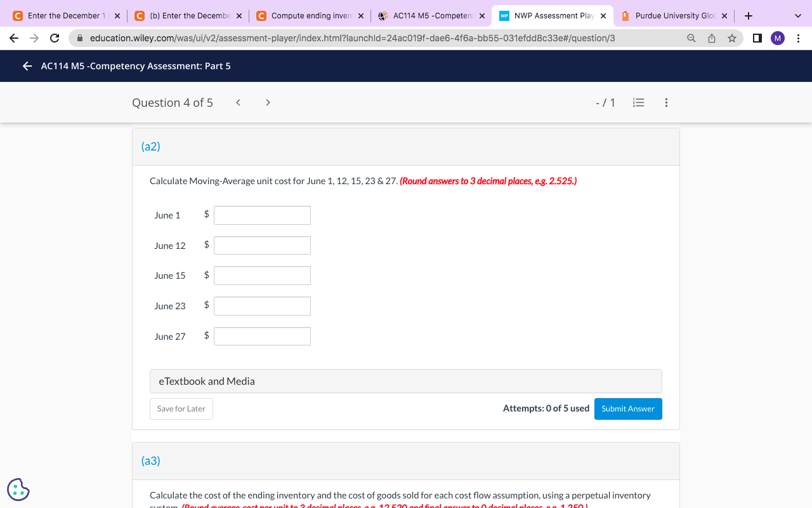This screenshot has height=508, width=812.
Task: Switch to the 'AC114 M5 -Competen' tab
Action: [x=431, y=16]
